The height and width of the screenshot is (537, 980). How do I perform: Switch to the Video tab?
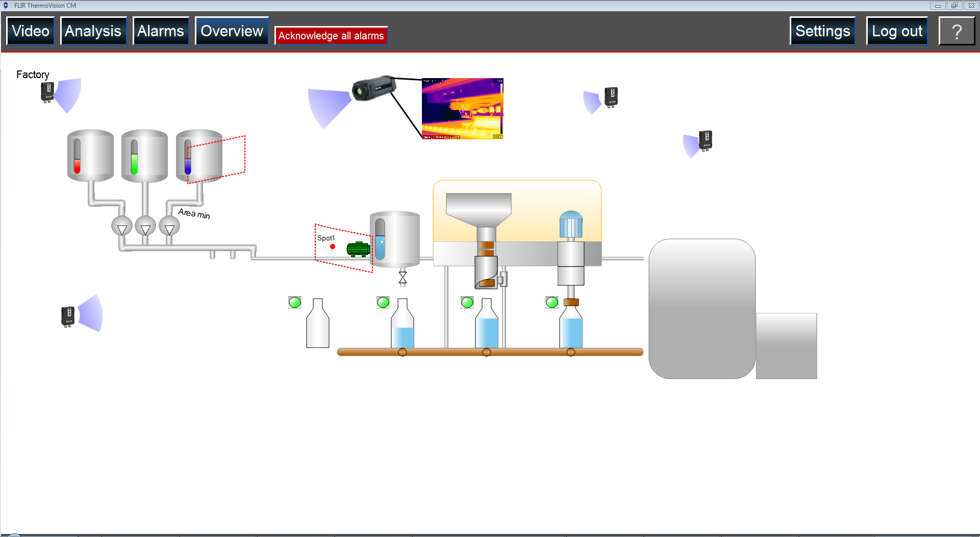[x=30, y=31]
